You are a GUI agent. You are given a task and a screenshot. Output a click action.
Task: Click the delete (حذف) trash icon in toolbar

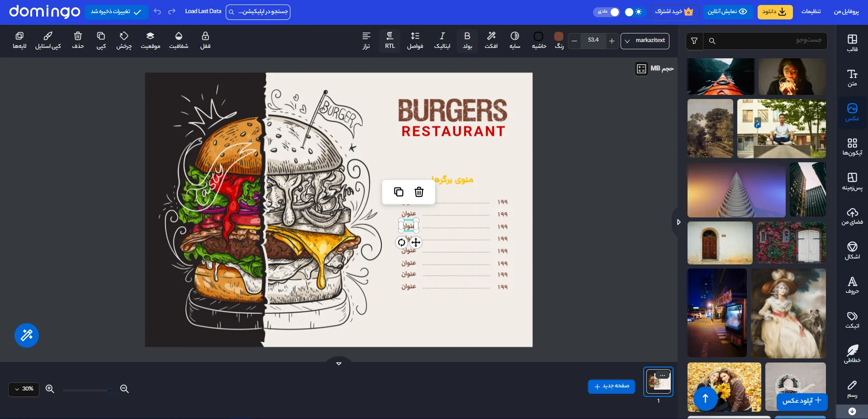coord(78,40)
